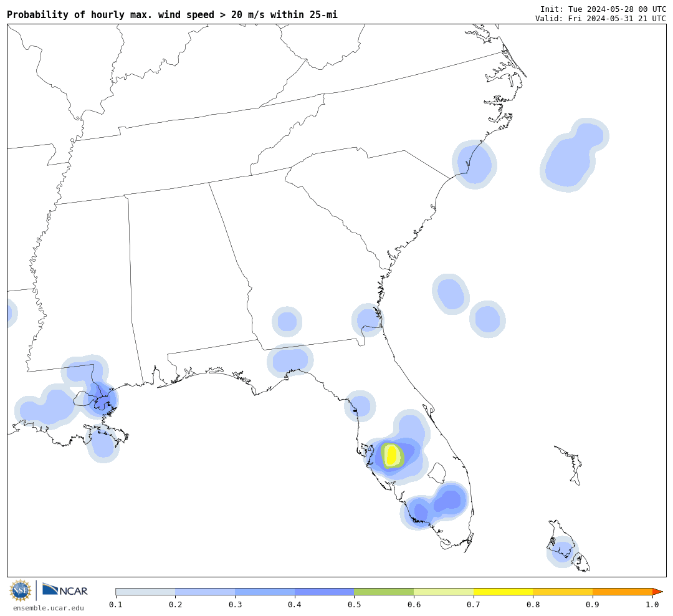Click the Init time text
This screenshot has width=673, height=616.
[603, 9]
